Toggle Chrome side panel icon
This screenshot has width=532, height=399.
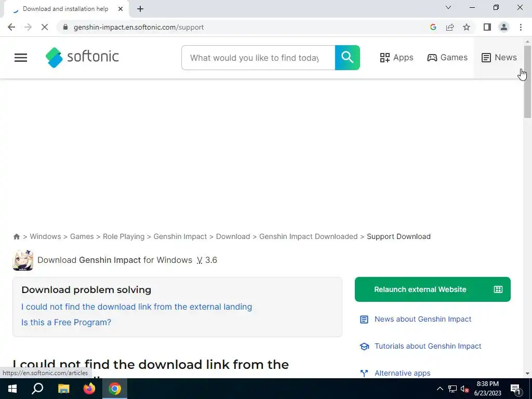pyautogui.click(x=487, y=27)
